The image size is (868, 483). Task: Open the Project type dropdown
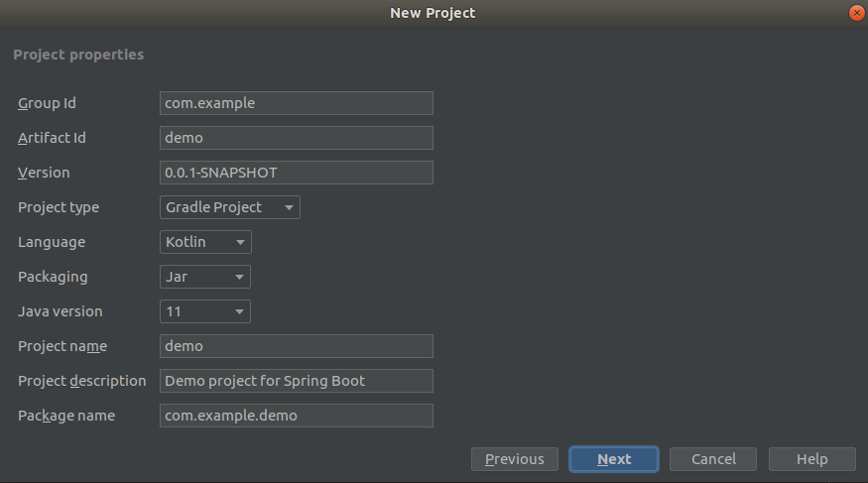[x=229, y=207]
